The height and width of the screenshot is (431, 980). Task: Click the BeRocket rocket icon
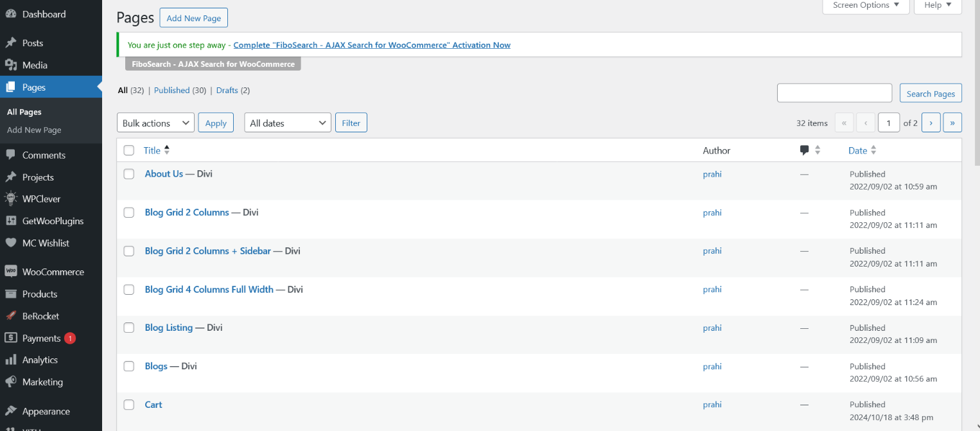click(x=11, y=316)
